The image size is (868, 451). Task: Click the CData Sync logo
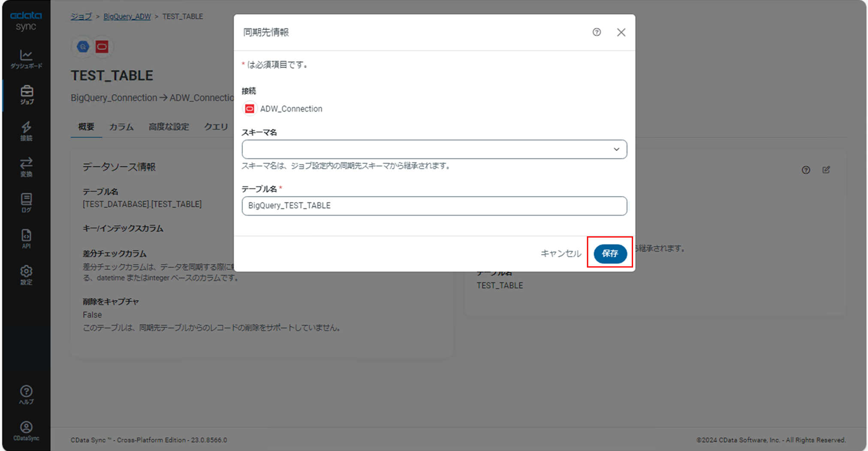[x=26, y=21]
